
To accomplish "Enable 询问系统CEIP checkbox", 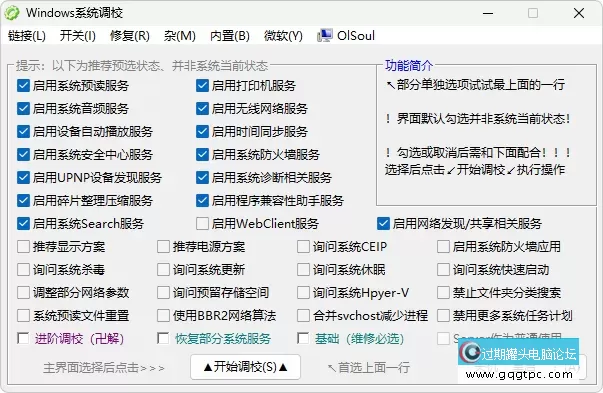I will click(x=303, y=246).
